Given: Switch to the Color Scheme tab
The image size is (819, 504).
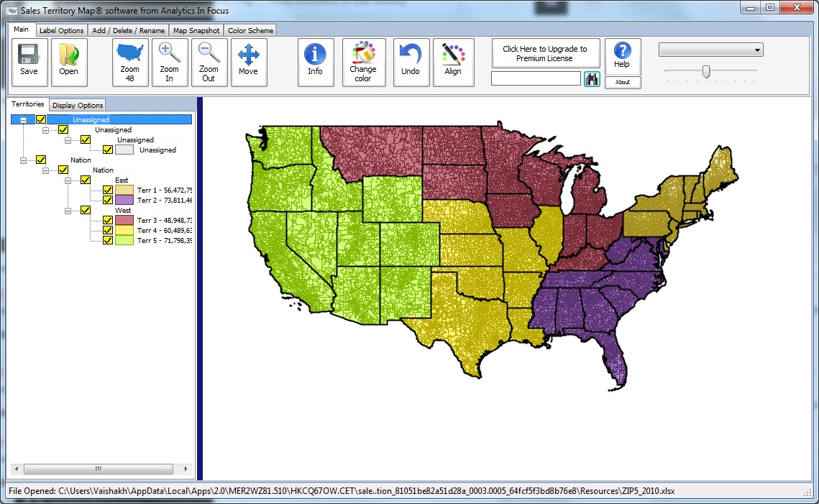Looking at the screenshot, I should tap(250, 30).
